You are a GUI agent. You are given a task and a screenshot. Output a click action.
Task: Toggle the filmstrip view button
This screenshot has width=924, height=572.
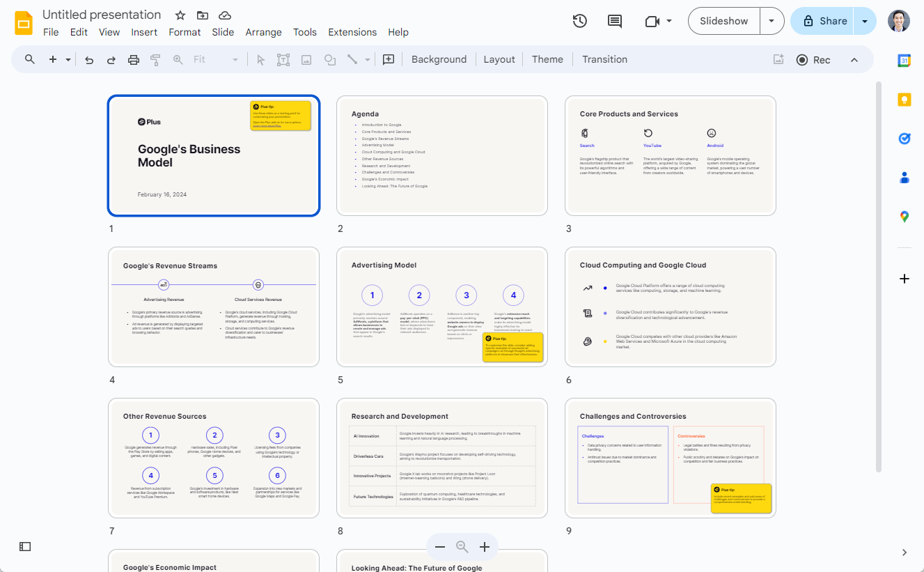coord(25,547)
